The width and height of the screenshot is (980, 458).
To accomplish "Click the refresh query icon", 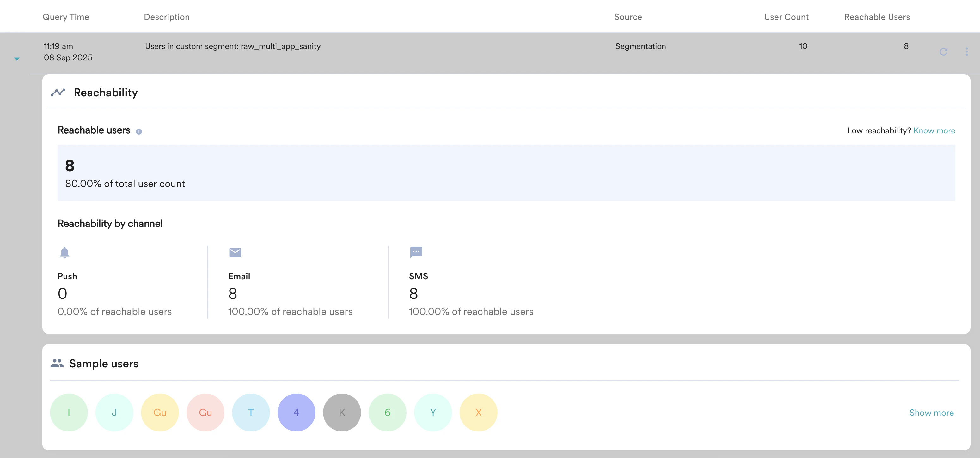I will 943,52.
